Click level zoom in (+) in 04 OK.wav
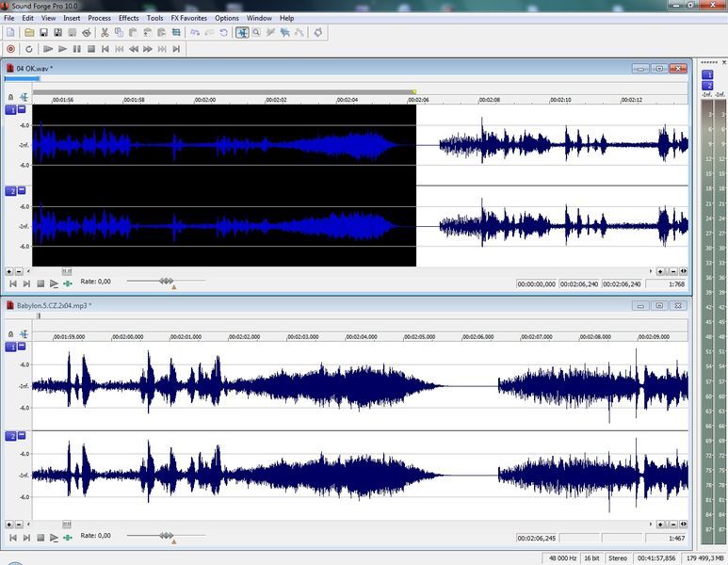 8,271
